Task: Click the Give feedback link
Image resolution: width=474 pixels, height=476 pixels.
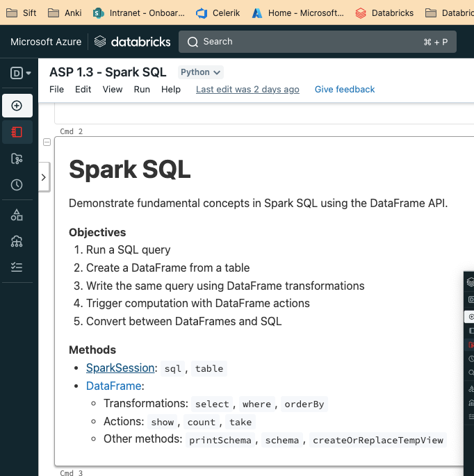Action: [x=344, y=90]
